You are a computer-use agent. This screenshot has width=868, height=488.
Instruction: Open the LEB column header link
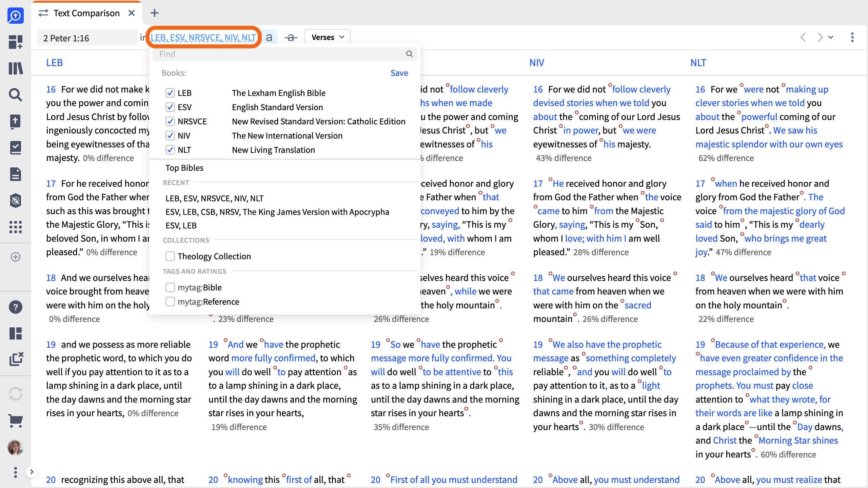54,63
